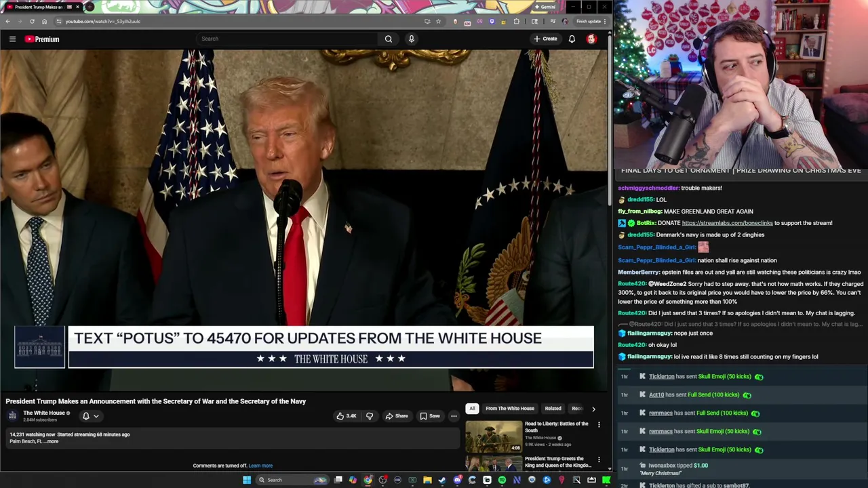The image size is (868, 488).
Task: Click username dredd155 on Denmark's navy message
Action: (640, 235)
